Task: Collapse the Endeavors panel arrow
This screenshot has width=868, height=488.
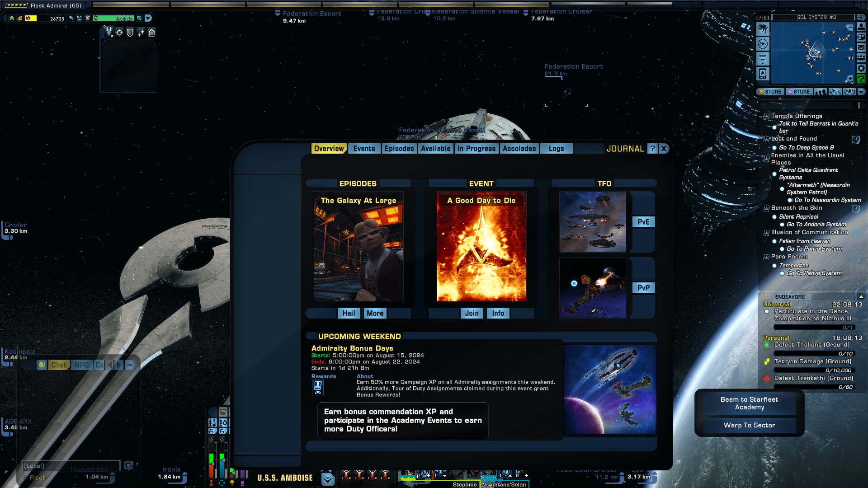Action: pos(861,297)
